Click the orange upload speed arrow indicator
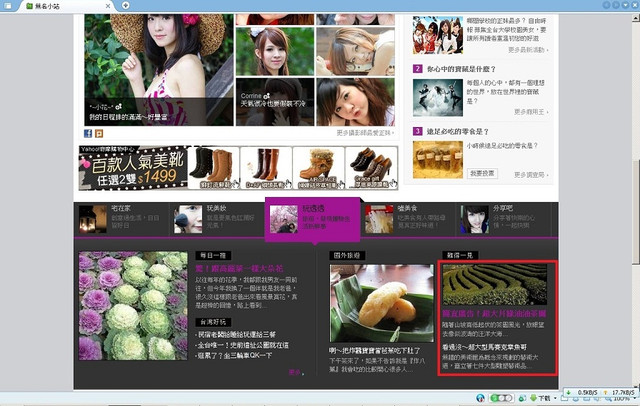 point(605,393)
